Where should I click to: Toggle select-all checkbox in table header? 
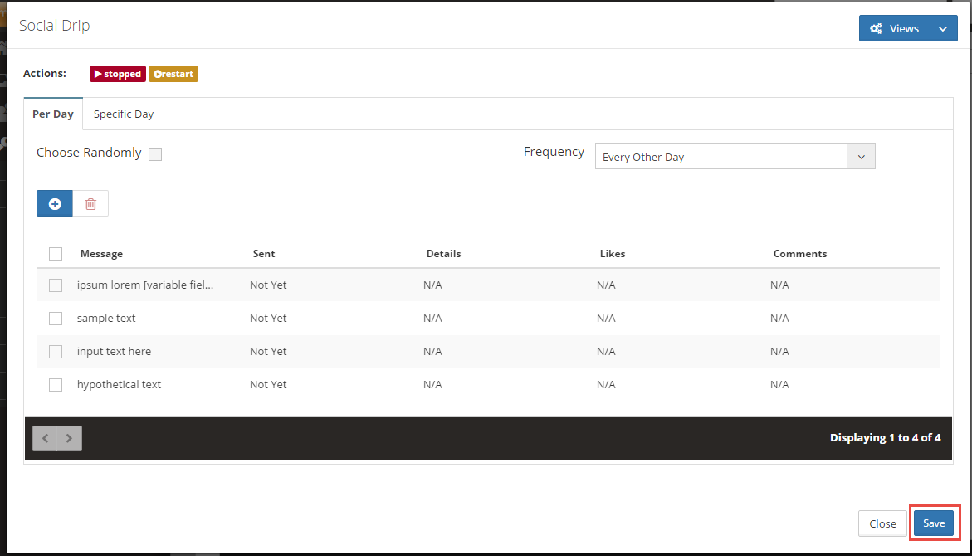(x=56, y=254)
